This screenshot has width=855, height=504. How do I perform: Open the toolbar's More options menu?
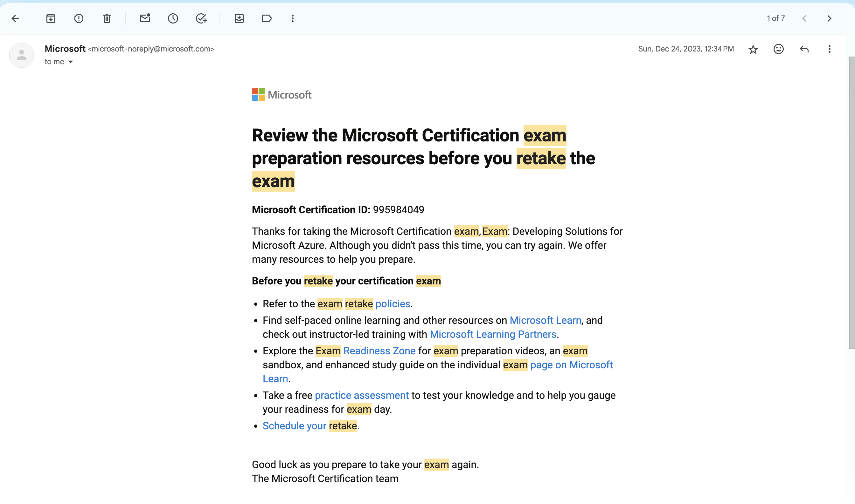[x=293, y=18]
